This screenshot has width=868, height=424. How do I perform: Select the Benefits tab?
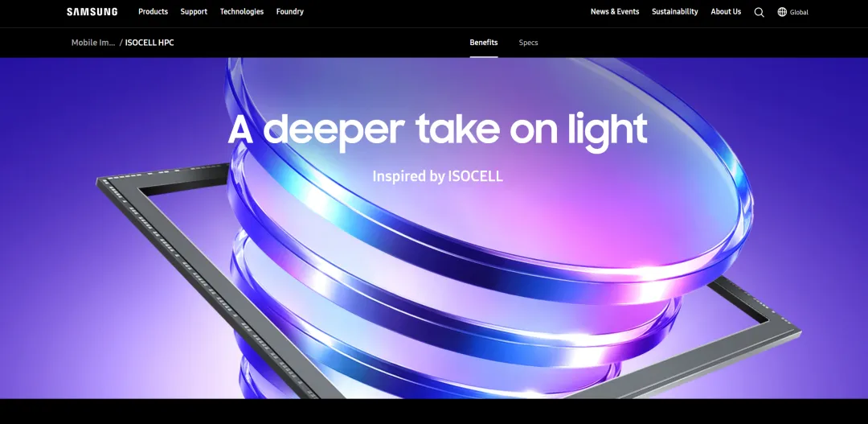484,43
